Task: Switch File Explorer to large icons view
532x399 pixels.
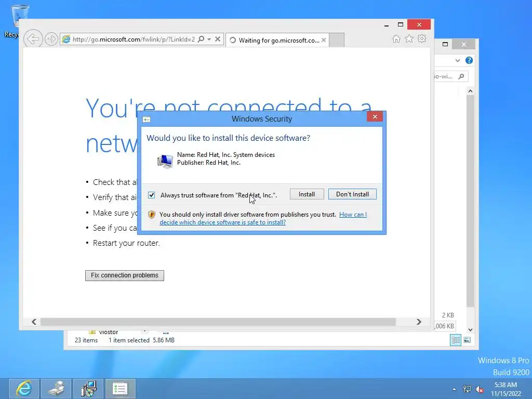Action: 467,340
